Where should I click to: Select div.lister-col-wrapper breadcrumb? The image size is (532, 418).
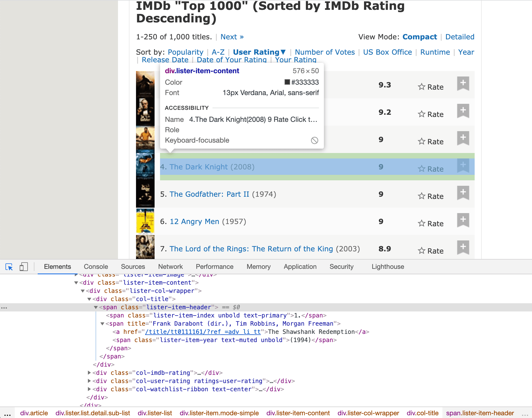tap(368, 413)
